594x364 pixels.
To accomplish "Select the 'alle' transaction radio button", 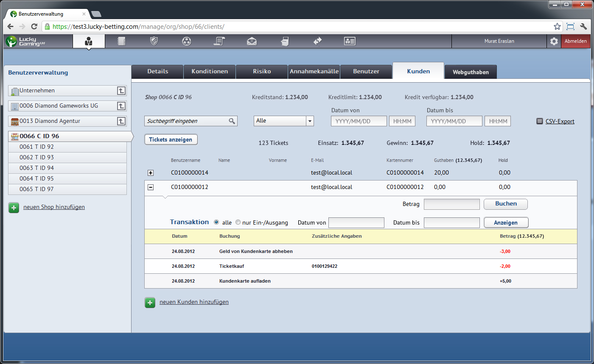I will 216,222.
